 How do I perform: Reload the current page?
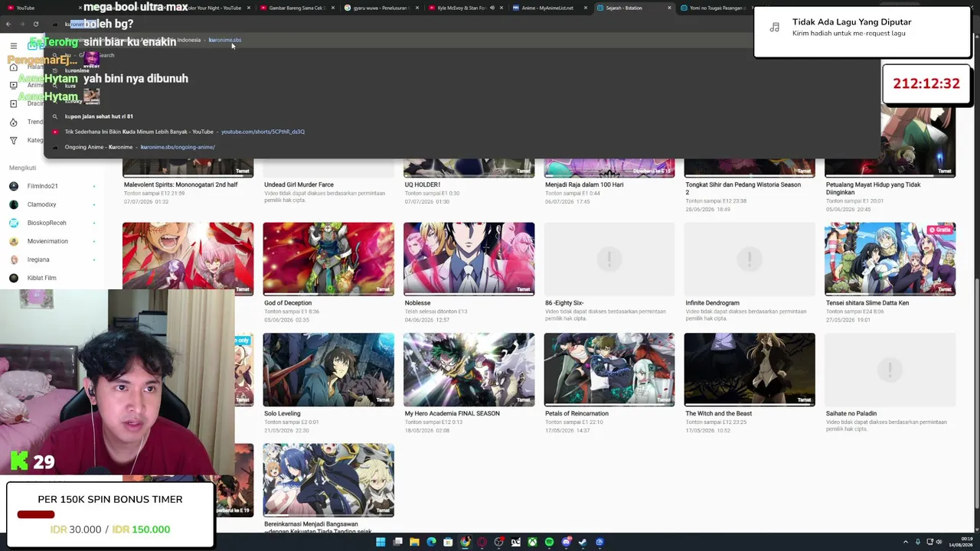(36, 24)
